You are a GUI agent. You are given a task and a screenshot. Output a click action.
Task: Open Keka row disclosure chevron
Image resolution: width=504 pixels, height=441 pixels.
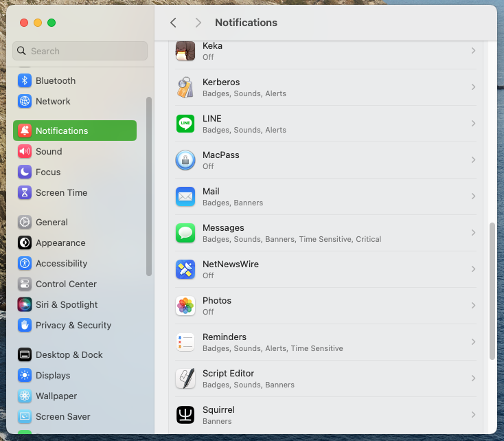[473, 51]
